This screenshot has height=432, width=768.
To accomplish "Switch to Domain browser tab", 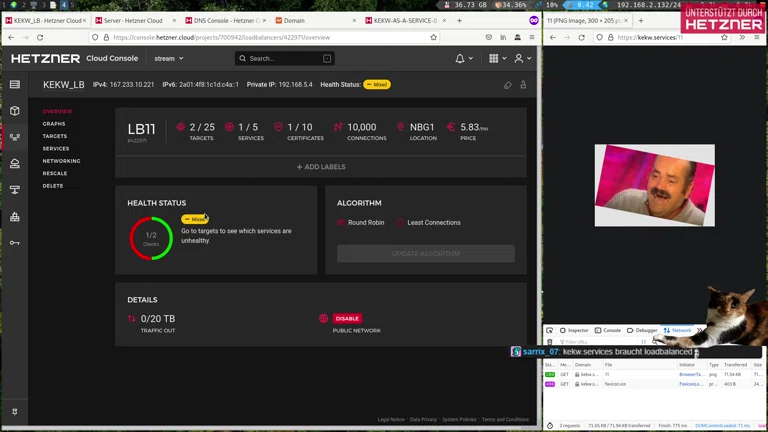I will click(x=315, y=21).
